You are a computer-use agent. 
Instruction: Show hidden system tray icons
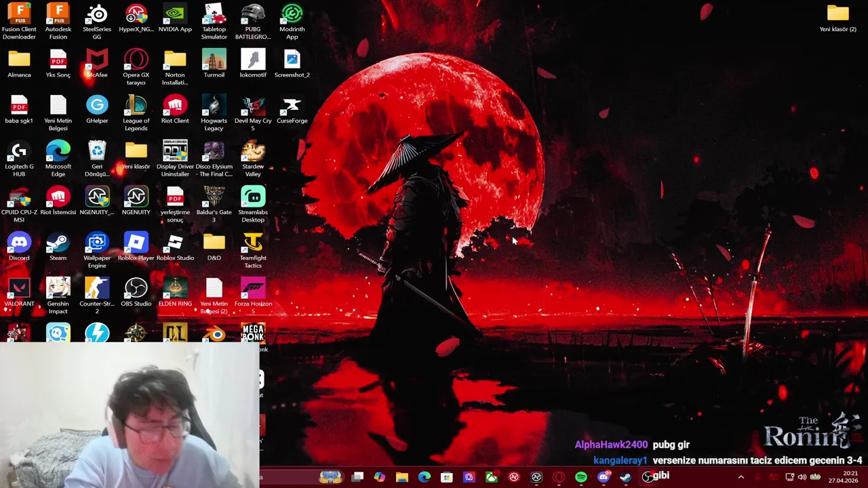tap(741, 477)
